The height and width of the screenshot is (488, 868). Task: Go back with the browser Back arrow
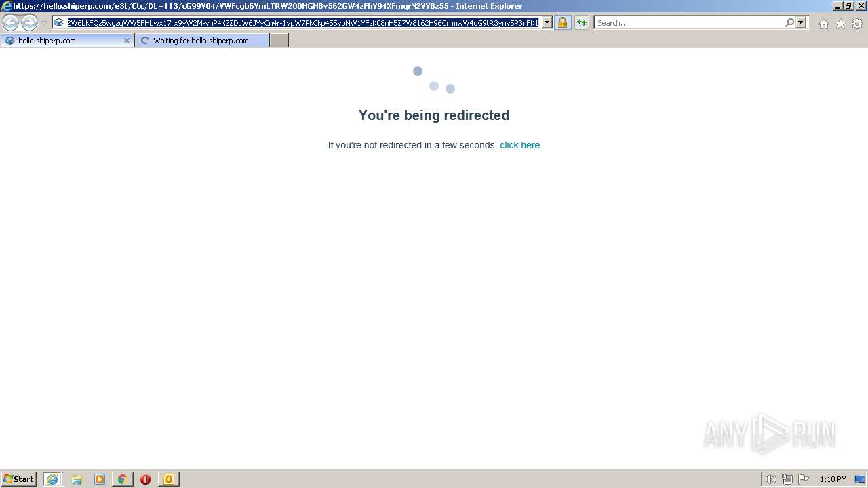pyautogui.click(x=10, y=23)
